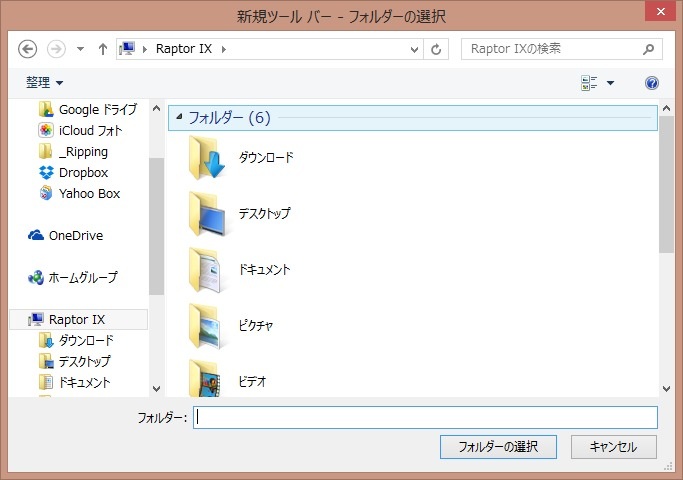
Task: Select ダウンロード under Raptor IX in sidebar
Action: coord(76,340)
